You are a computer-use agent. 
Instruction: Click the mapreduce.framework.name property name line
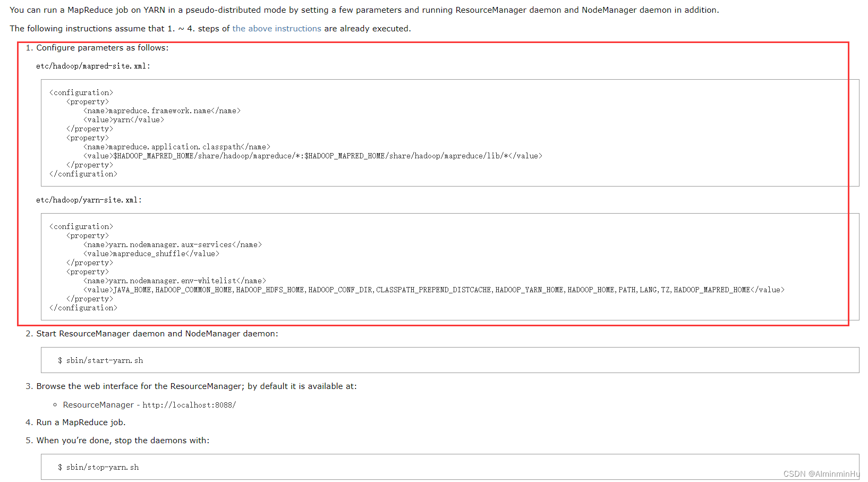(x=162, y=111)
